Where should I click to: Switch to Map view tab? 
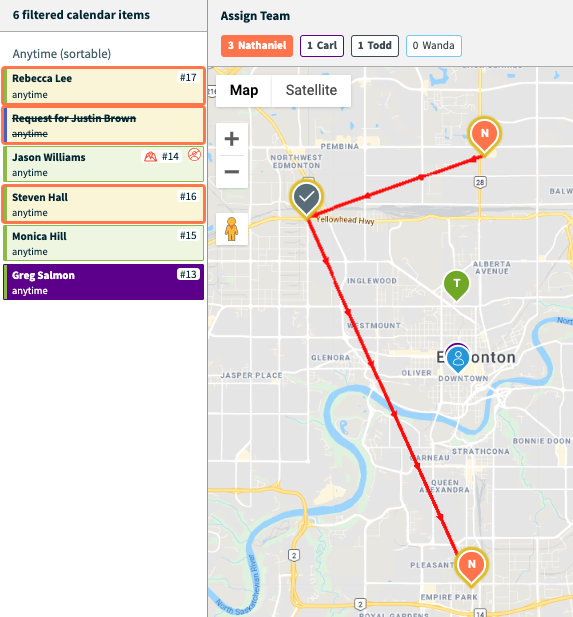tap(244, 91)
